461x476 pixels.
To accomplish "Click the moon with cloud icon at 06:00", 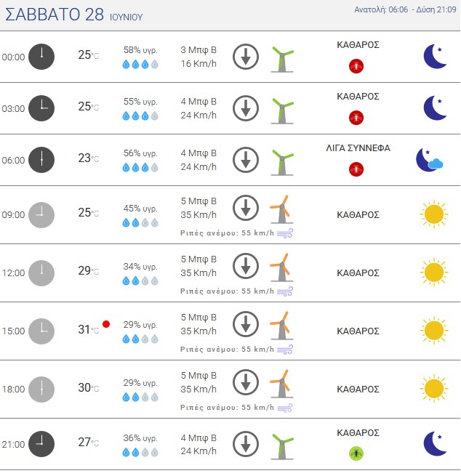I will [x=429, y=160].
